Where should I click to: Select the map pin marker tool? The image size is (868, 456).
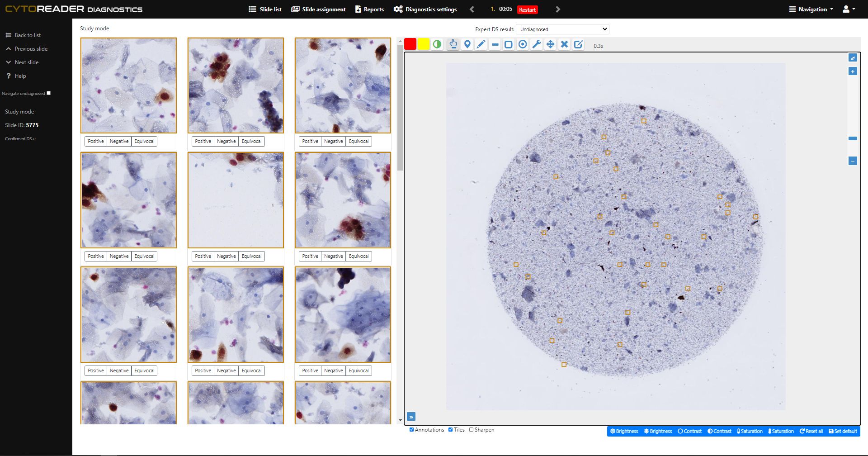(x=467, y=44)
